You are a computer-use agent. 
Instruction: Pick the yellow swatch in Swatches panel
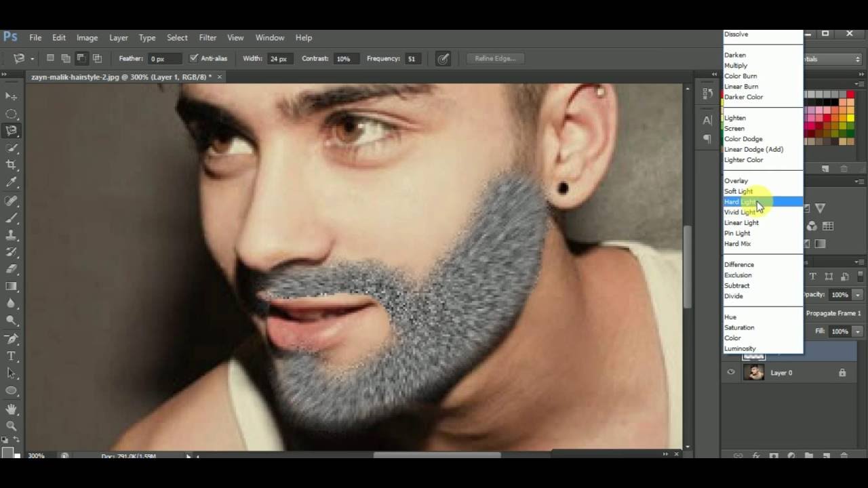point(850,118)
